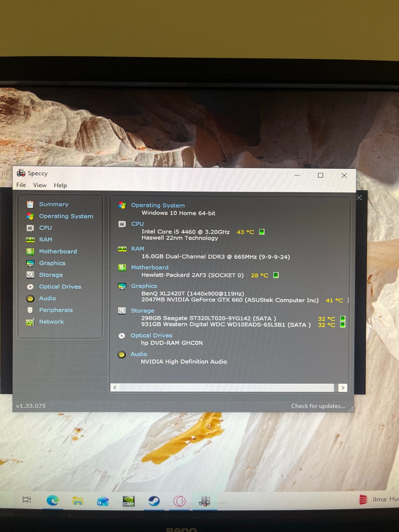Click the RAM heading link in summary
The width and height of the screenshot is (399, 532).
(138, 249)
